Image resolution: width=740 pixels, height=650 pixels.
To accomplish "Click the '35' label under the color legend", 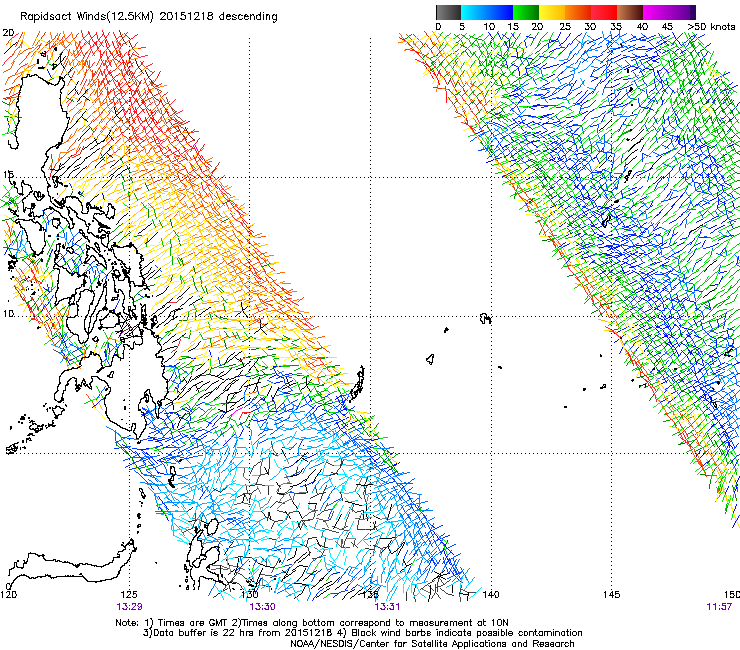I will (x=616, y=27).
